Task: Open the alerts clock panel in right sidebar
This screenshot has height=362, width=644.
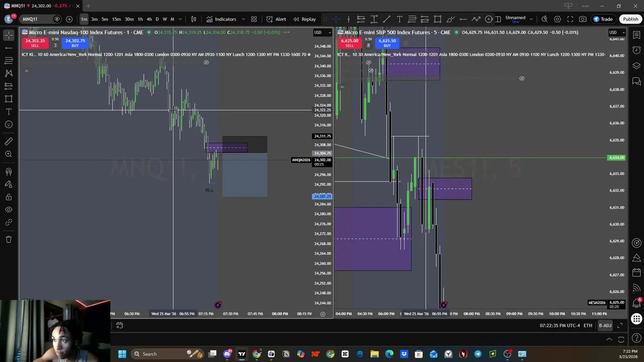Action: [x=636, y=50]
